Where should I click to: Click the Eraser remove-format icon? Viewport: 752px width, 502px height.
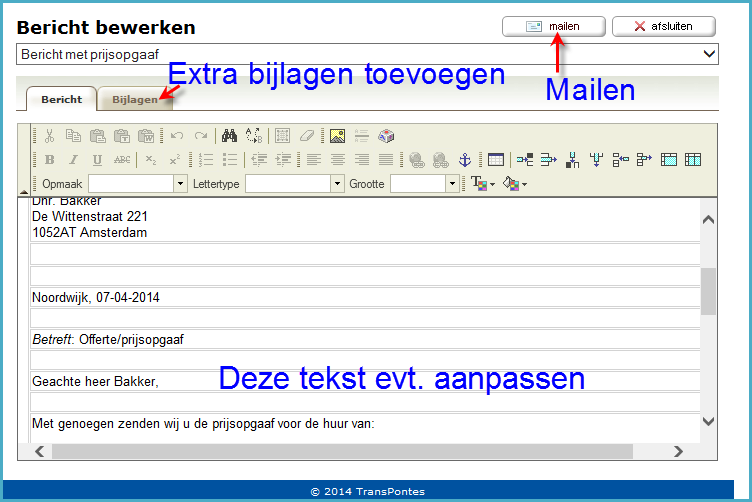pos(307,136)
